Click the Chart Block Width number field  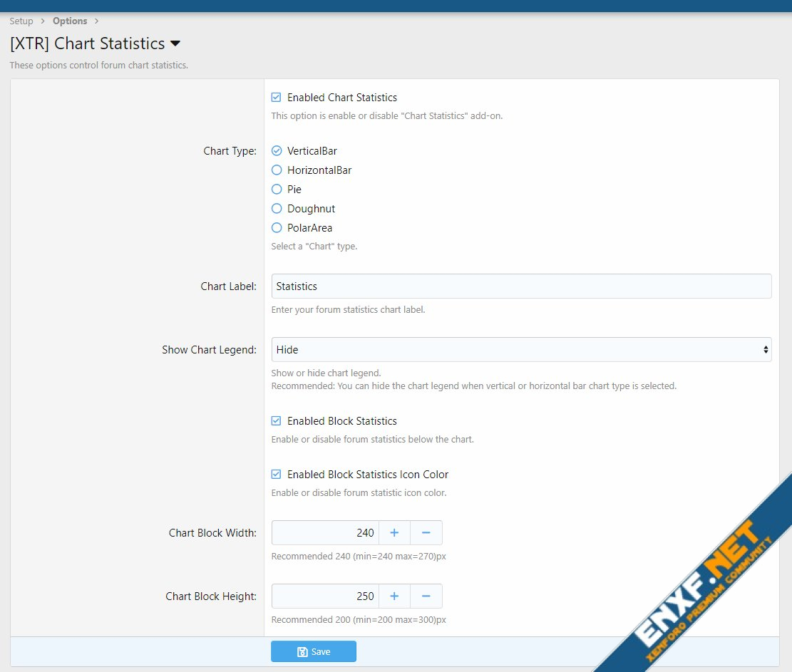tap(325, 533)
